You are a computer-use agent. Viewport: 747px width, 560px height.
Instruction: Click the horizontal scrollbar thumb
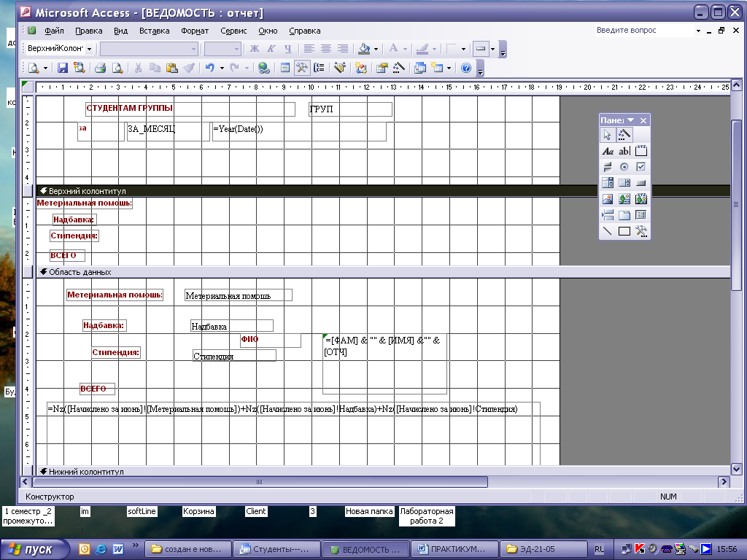(260, 482)
